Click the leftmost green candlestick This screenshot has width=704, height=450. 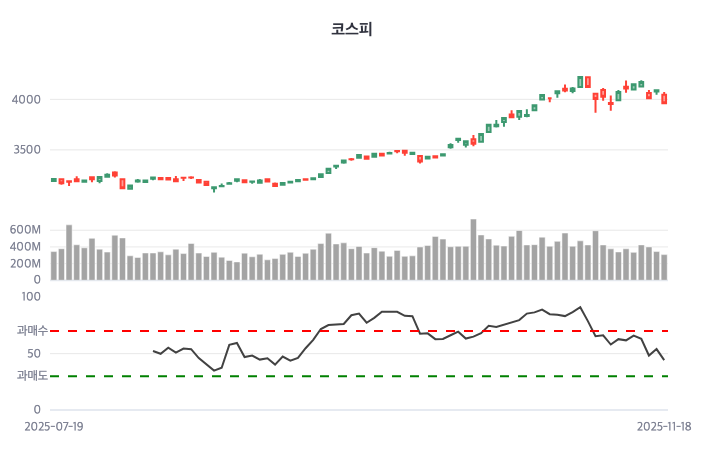(x=54, y=180)
